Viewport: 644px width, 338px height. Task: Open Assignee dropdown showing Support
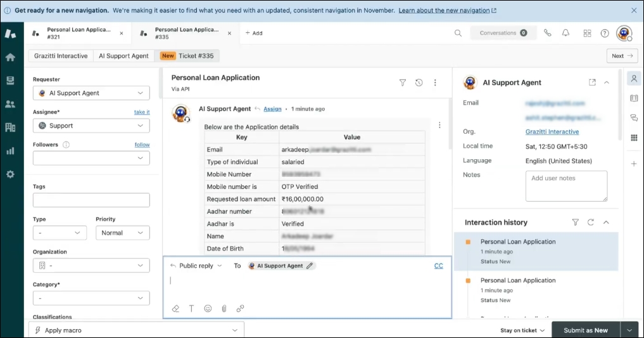coord(91,126)
